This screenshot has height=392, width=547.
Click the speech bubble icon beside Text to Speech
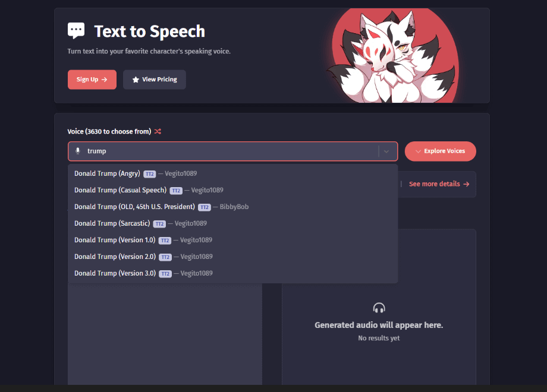pos(76,30)
